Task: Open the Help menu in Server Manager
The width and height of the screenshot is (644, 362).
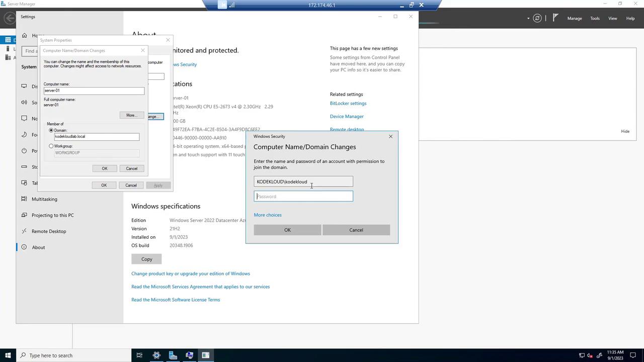Action: 630,19
